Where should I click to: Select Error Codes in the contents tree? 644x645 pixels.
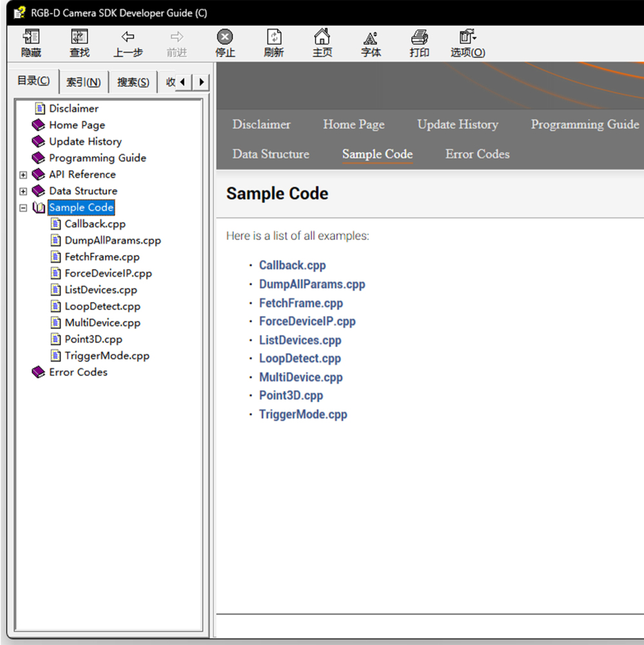[78, 372]
